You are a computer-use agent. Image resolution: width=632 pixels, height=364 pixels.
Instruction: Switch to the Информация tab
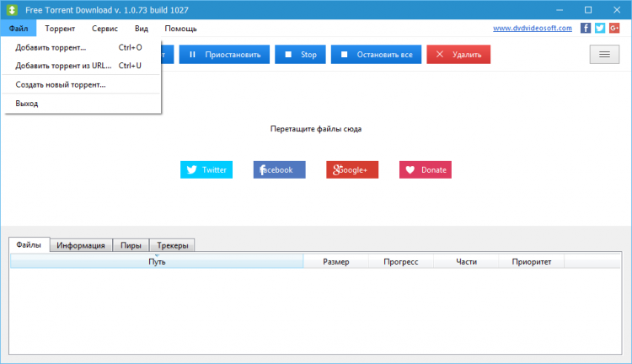pyautogui.click(x=81, y=245)
